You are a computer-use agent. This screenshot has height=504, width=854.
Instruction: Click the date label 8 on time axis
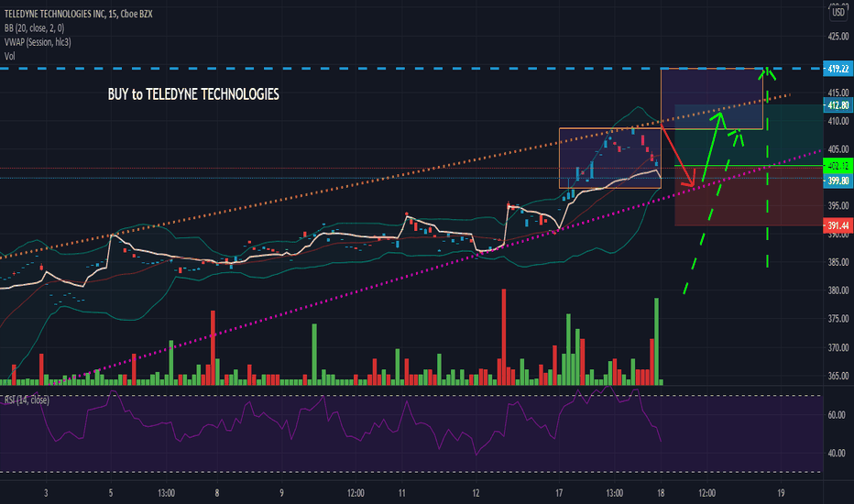point(217,493)
